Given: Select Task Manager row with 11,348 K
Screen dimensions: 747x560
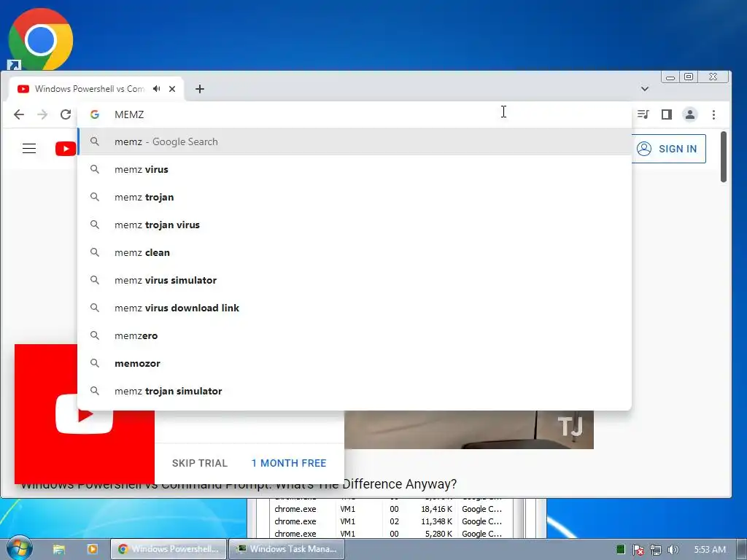Looking at the screenshot, I should pos(390,521).
